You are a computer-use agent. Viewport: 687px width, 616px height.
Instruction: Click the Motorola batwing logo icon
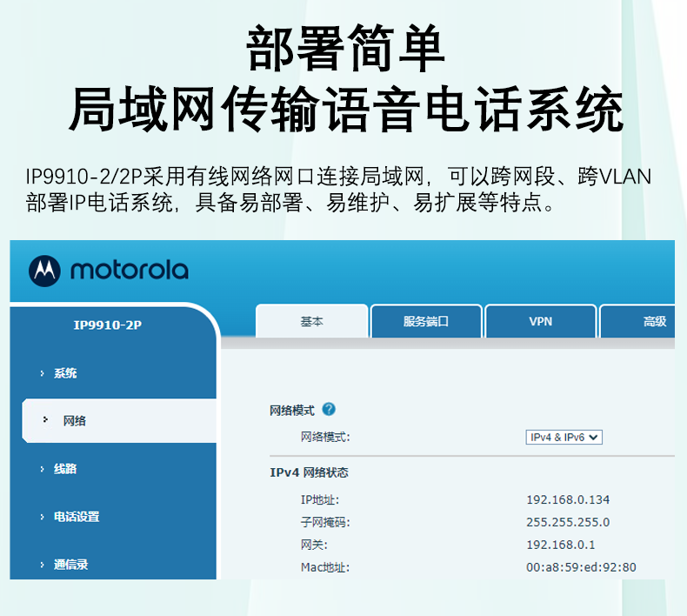click(43, 271)
